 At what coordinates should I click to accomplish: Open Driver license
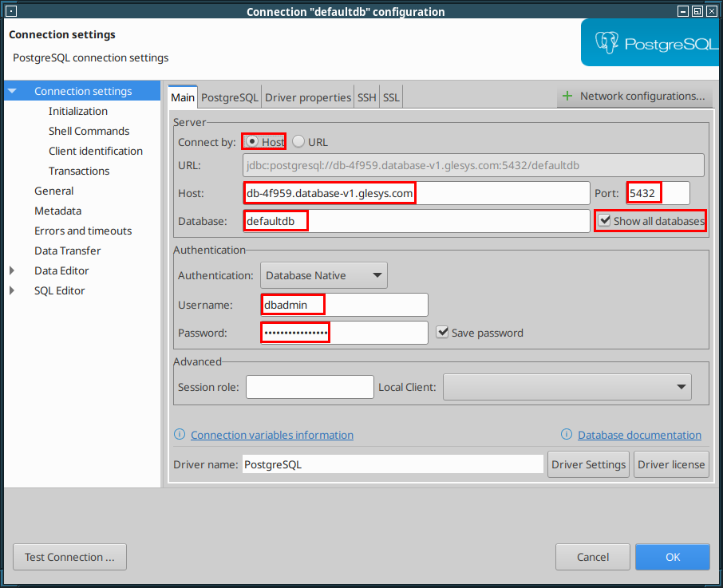[671, 464]
